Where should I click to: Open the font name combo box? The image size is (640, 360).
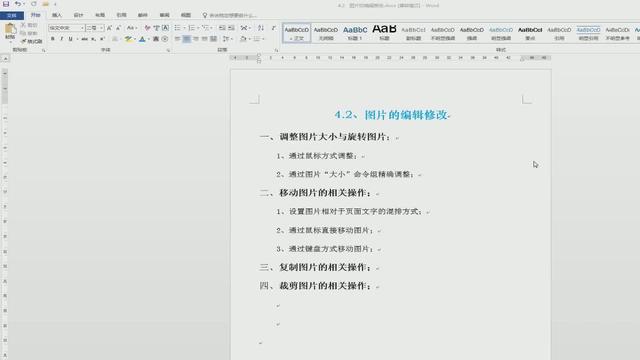[67, 28]
